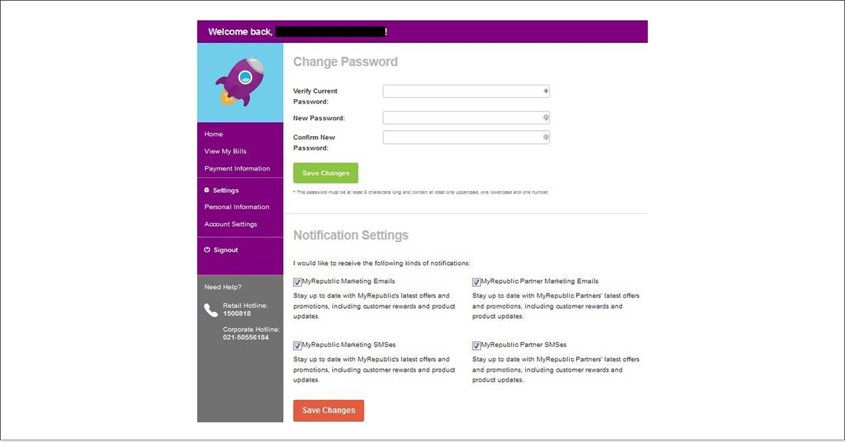Click MyRepublic Partner Marketing Emails label text
Screen dimensions: 845x442
[x=539, y=281]
